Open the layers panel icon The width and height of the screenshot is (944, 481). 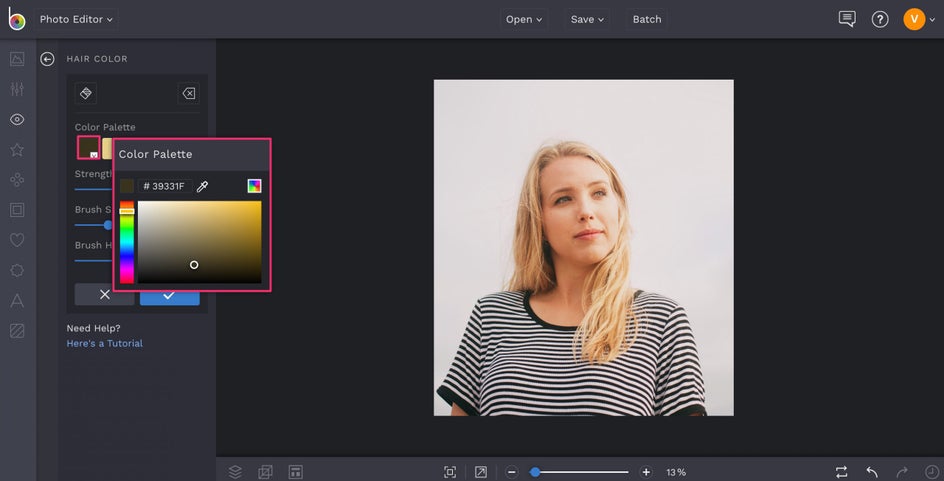click(235, 472)
